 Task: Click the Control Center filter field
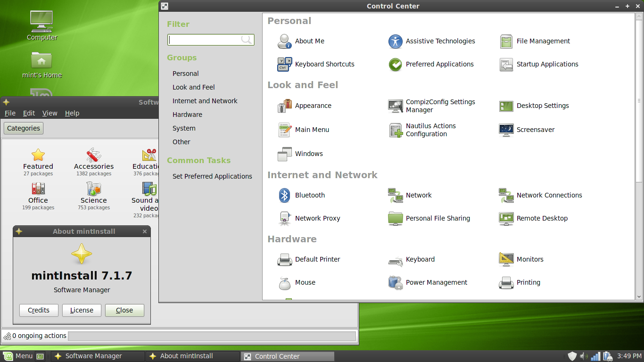(x=211, y=40)
